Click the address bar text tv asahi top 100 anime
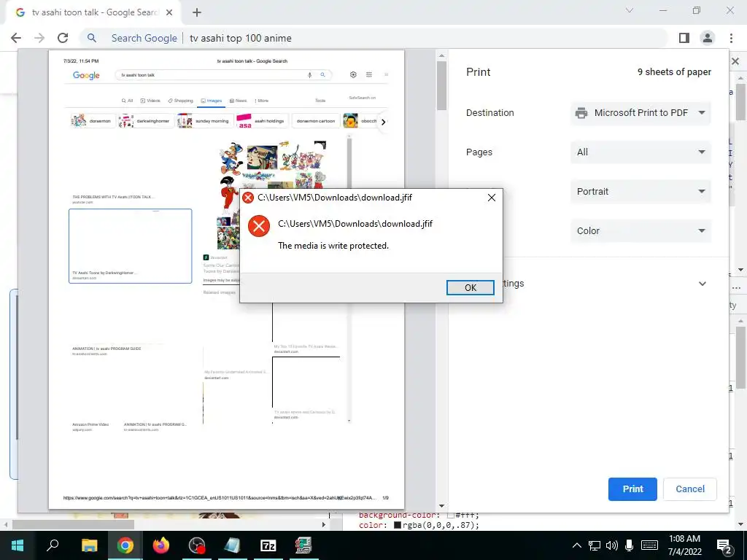 click(241, 38)
